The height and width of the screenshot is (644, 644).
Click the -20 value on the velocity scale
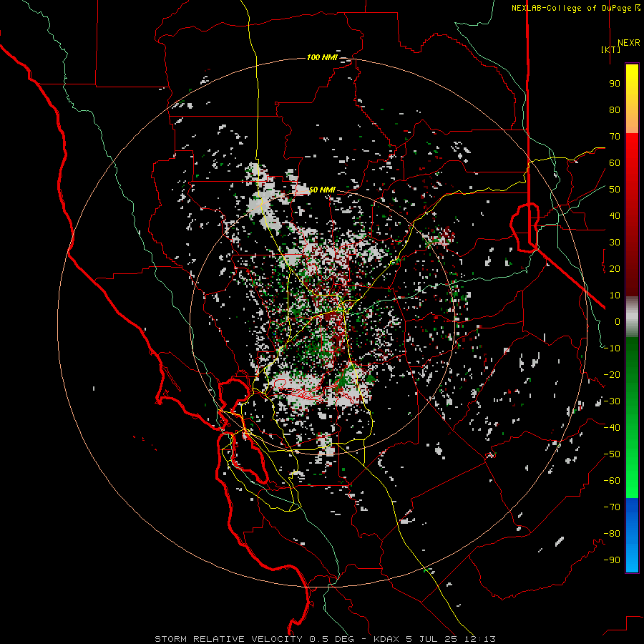[x=612, y=375]
